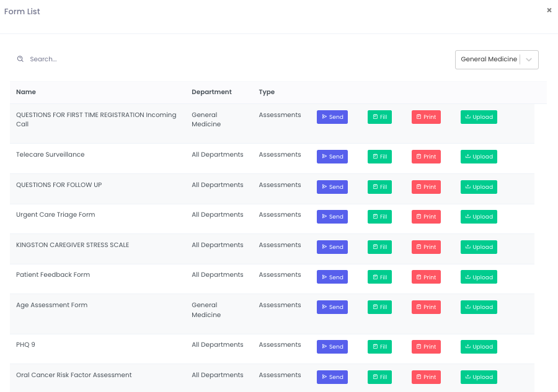
Task: Print the Urgent Care Triage Form
Action: (x=426, y=217)
